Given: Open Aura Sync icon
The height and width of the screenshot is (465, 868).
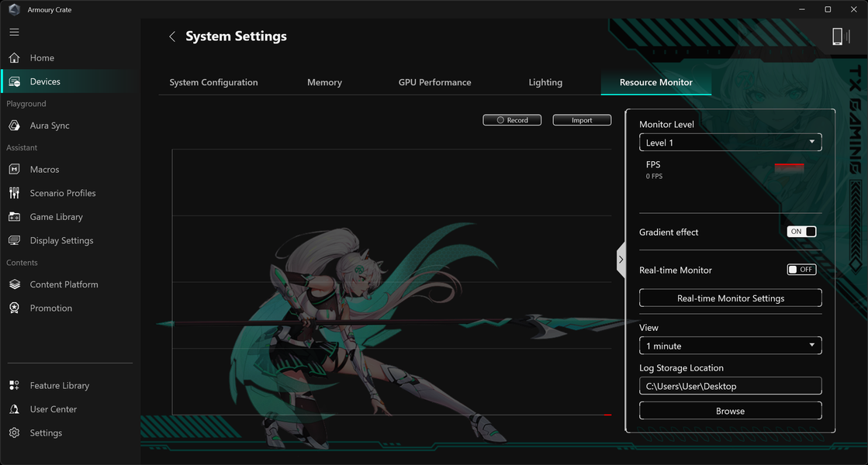Looking at the screenshot, I should coord(15,126).
